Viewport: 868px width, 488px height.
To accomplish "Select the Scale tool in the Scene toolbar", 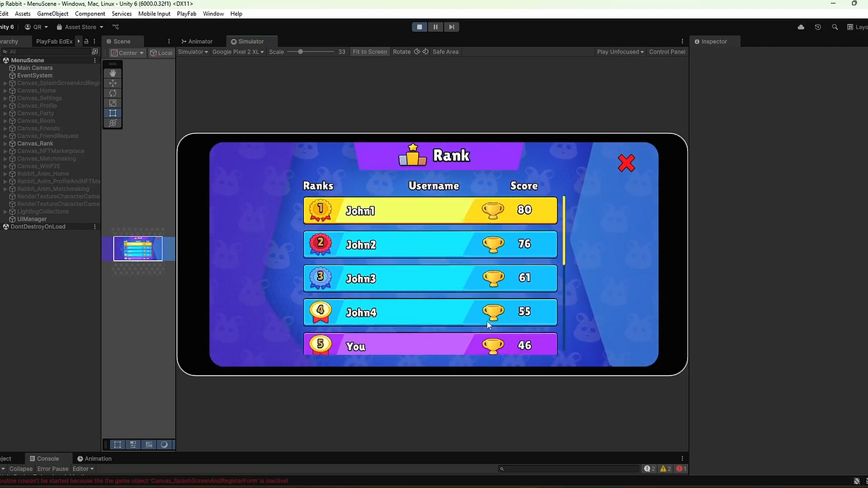I will 112,103.
